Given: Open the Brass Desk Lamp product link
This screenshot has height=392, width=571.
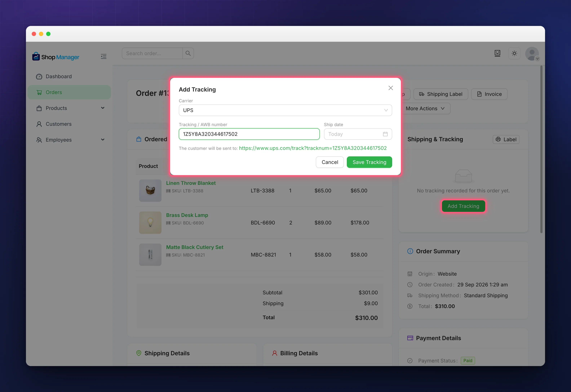Looking at the screenshot, I should [x=187, y=215].
